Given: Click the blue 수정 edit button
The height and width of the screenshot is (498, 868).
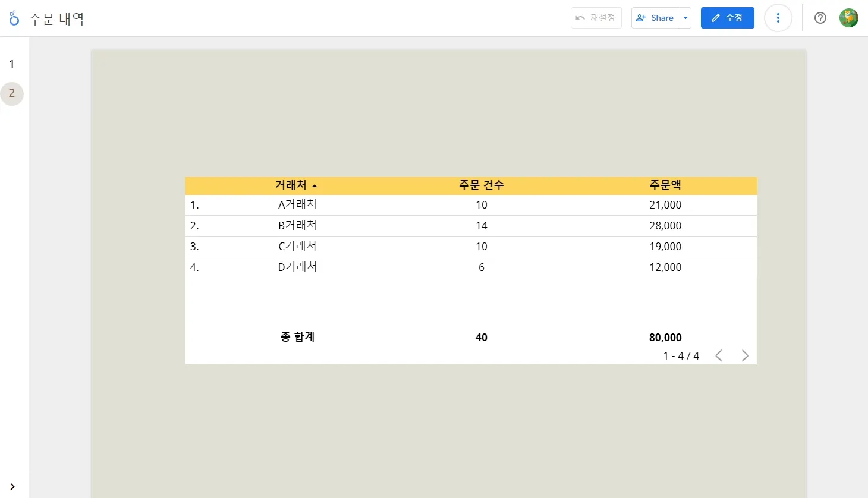Looking at the screenshot, I should click(x=727, y=18).
